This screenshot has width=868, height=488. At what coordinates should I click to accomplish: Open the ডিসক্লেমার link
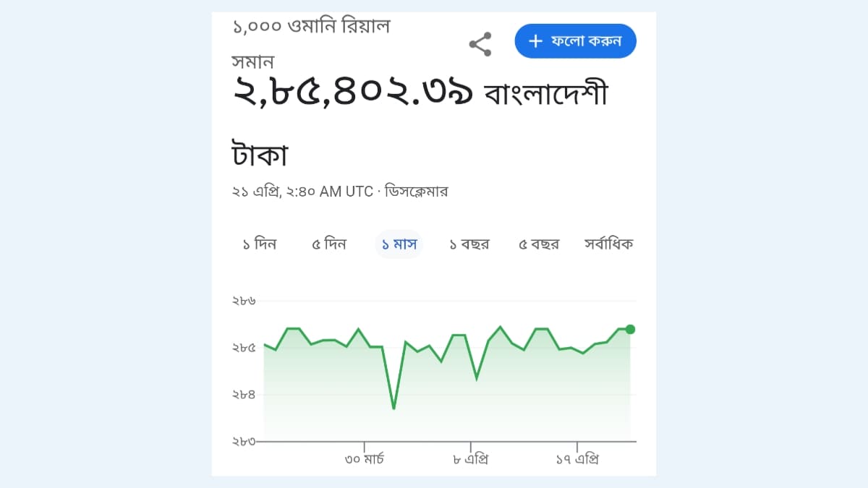click(416, 192)
